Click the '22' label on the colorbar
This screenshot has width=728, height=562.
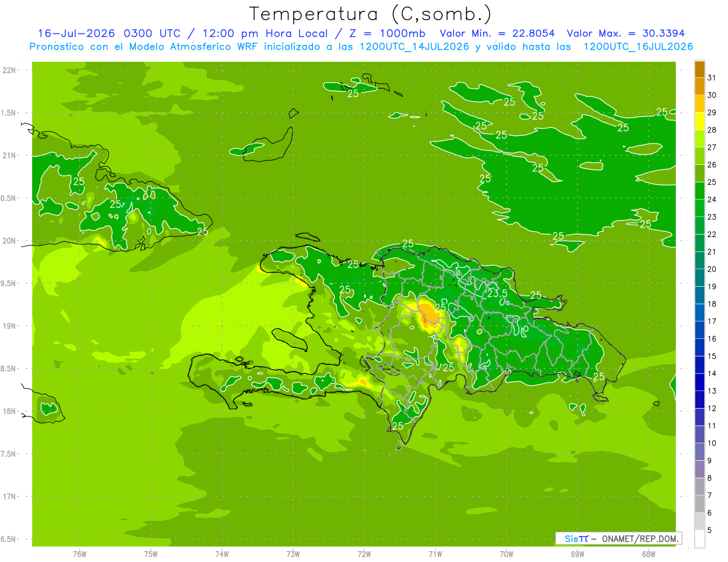click(x=712, y=234)
